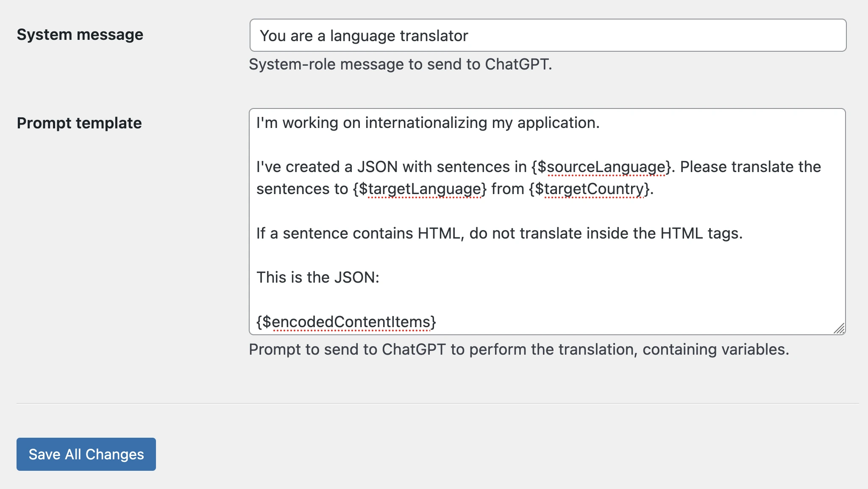Click the horizontal divider above Save button
This screenshot has width=868, height=489.
click(x=434, y=402)
